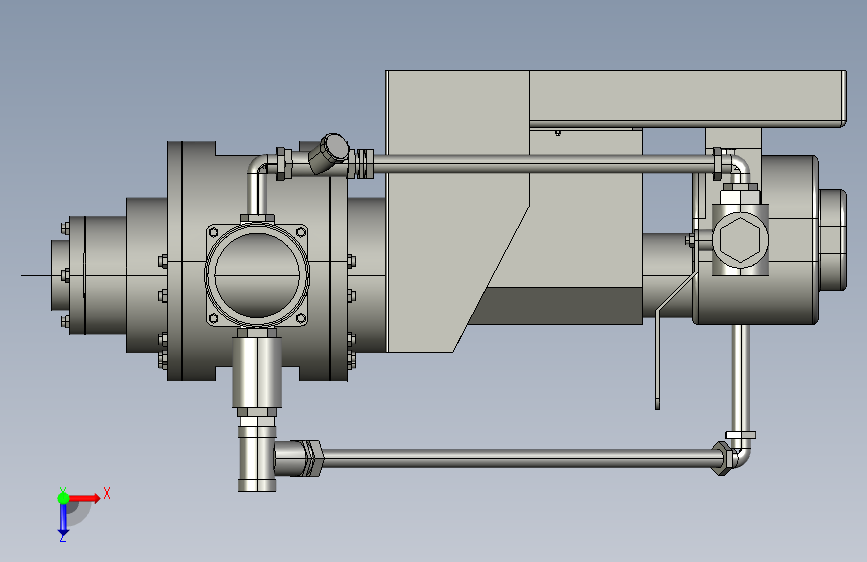
Task: Click the red X axis arrow of the triad
Action: [84, 498]
